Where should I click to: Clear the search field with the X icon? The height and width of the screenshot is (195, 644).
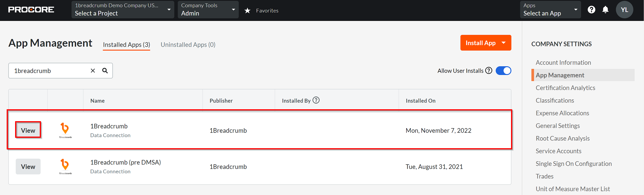pos(93,71)
